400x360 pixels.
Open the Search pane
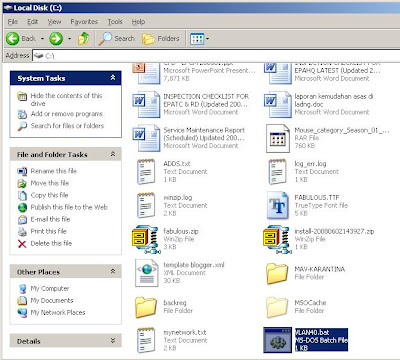116,39
